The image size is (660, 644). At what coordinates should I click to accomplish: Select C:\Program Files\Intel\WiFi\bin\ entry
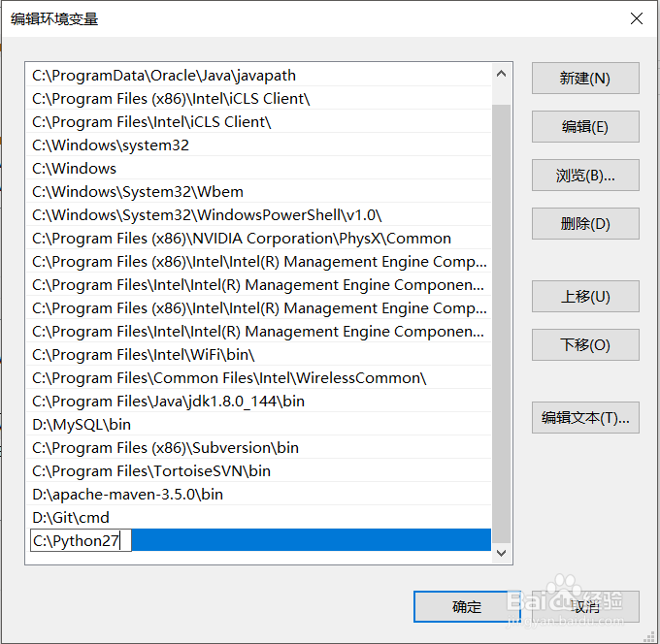(258, 355)
